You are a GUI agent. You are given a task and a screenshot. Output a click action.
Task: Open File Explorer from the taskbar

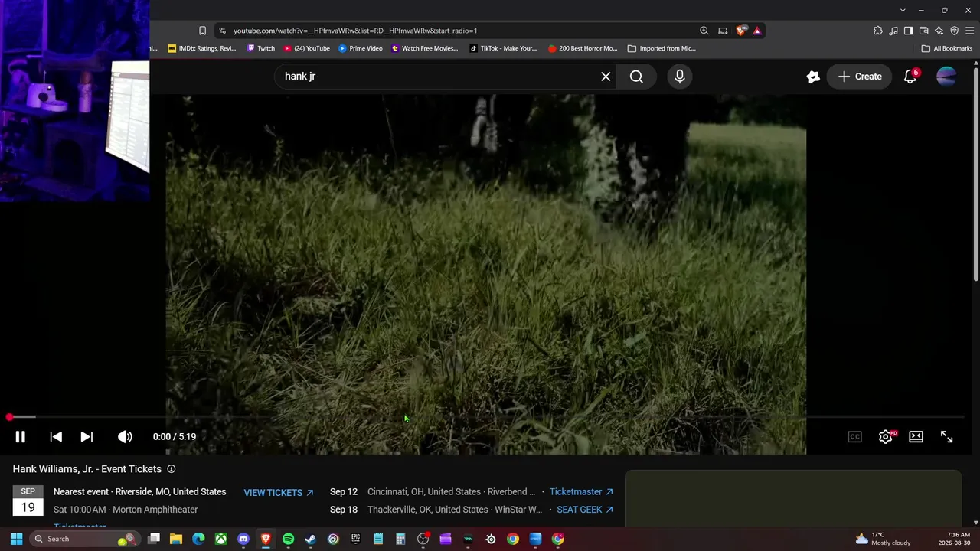176,539
